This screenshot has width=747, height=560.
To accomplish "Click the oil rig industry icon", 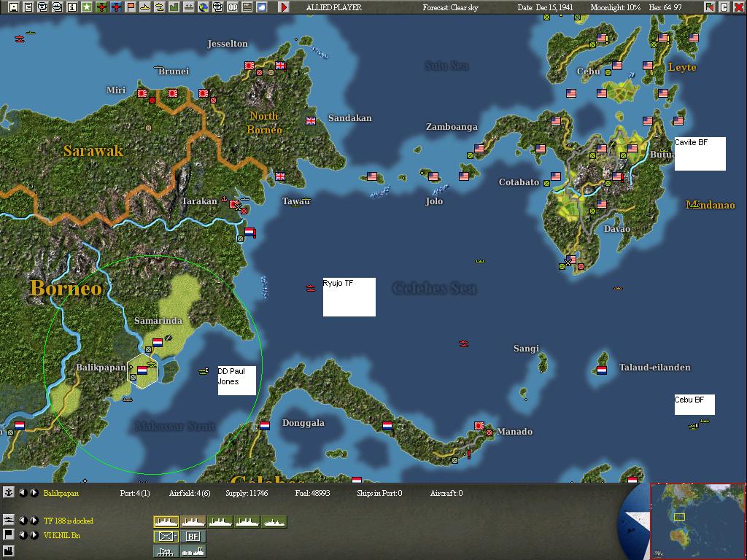I will 166,551.
